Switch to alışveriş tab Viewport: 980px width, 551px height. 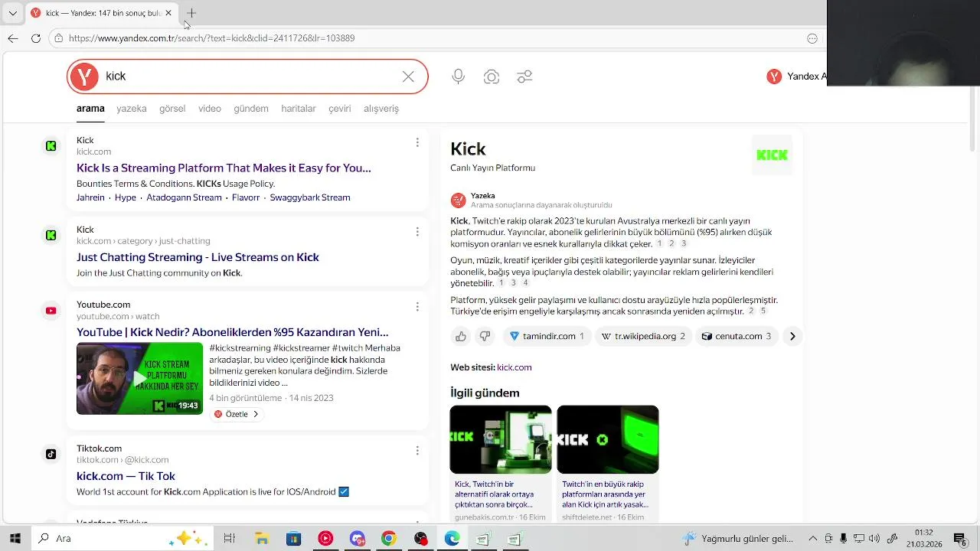(381, 109)
